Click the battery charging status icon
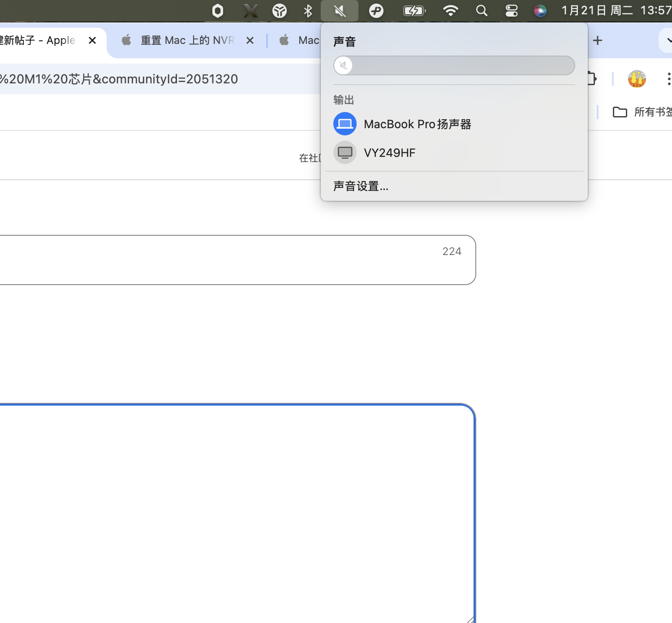This screenshot has width=672, height=623. 414,11
